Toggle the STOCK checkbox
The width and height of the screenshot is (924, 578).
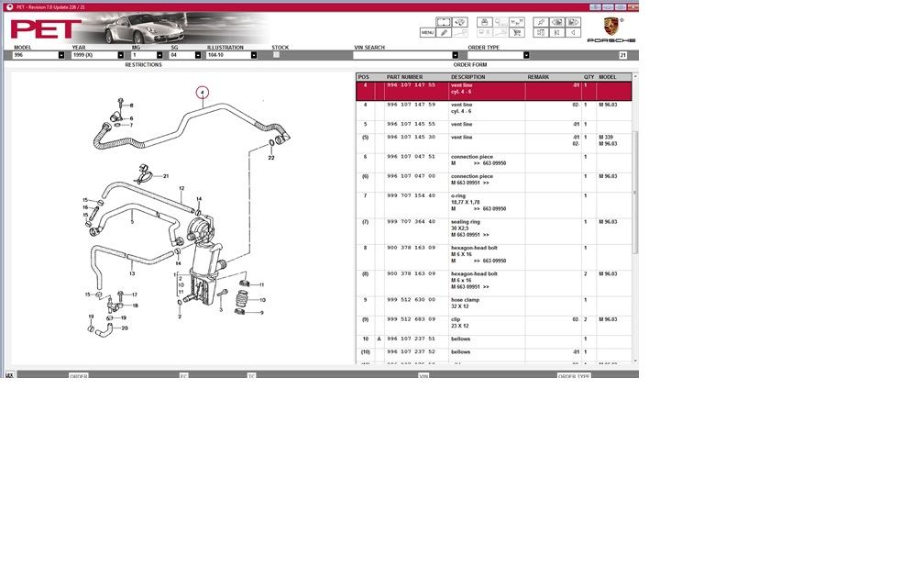coord(276,55)
